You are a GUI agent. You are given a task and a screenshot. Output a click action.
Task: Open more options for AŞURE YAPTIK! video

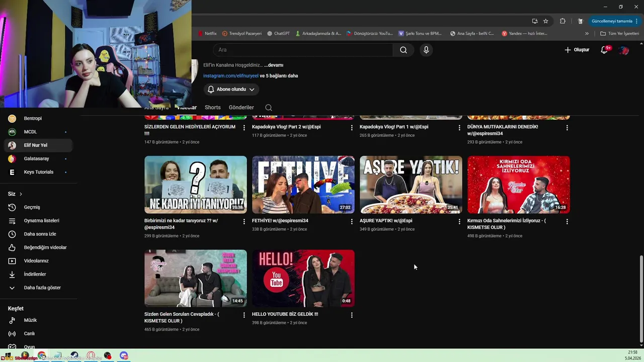click(459, 221)
